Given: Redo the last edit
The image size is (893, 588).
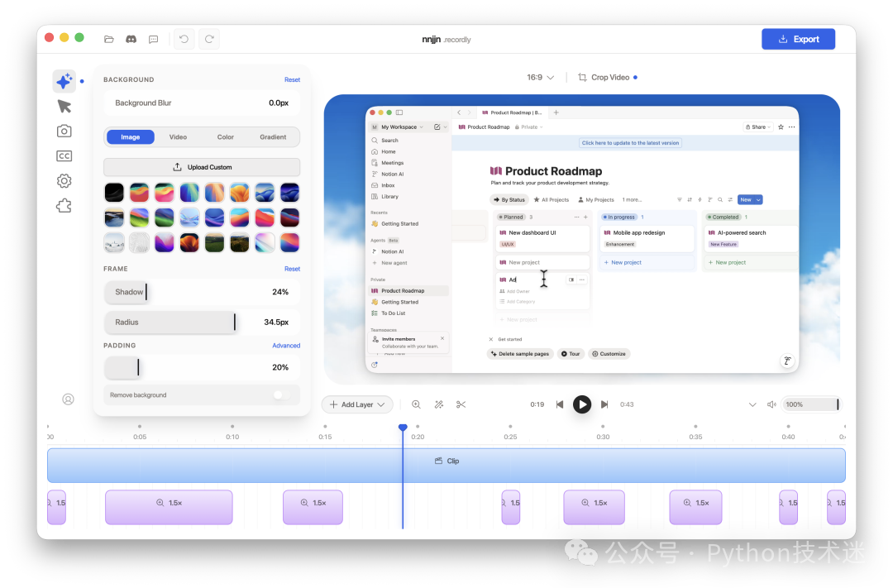Looking at the screenshot, I should point(209,39).
